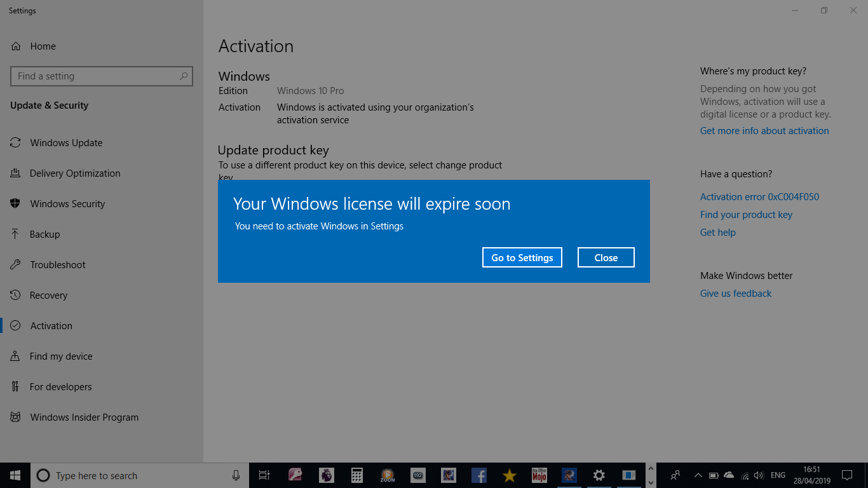868x488 pixels.
Task: Focus the Find a setting search box
Action: coord(102,76)
